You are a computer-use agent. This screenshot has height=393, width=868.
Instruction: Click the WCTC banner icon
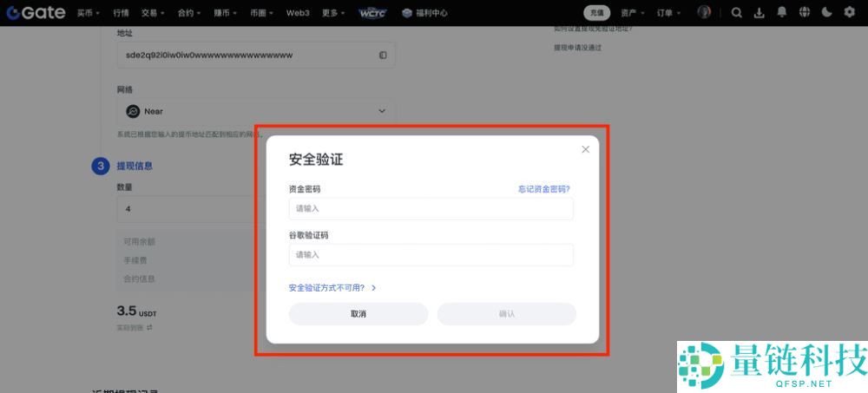(373, 13)
